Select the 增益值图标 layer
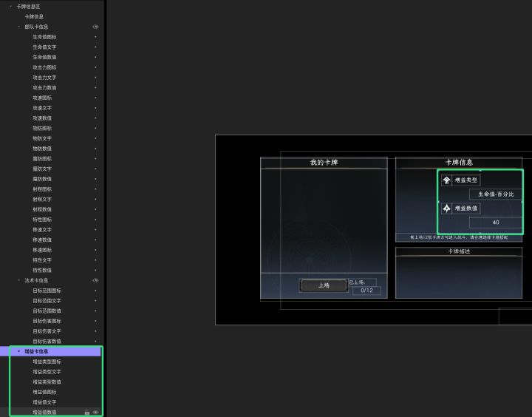Viewport: 532px width, 417px height. (x=44, y=392)
